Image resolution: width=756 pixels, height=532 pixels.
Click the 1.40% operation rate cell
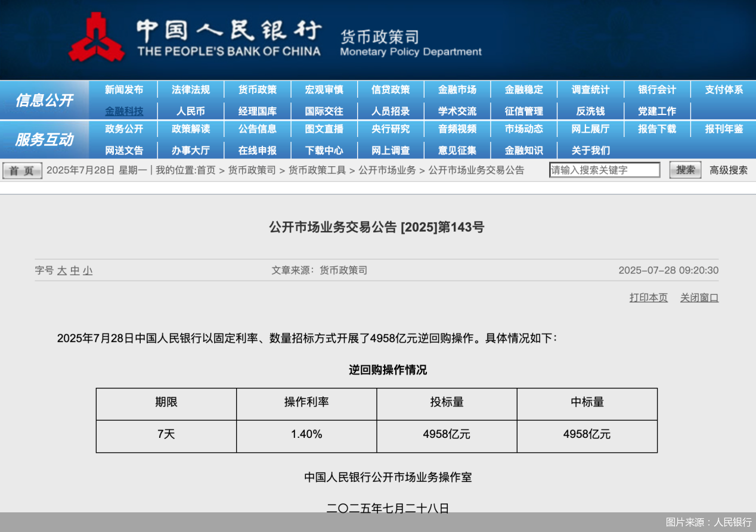coord(306,436)
